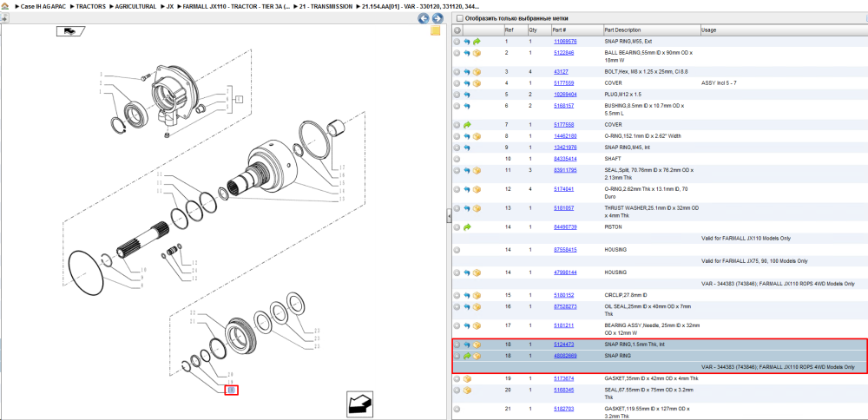Click the box icon for BOLT,Hex row
868x420 pixels.
[x=477, y=72]
